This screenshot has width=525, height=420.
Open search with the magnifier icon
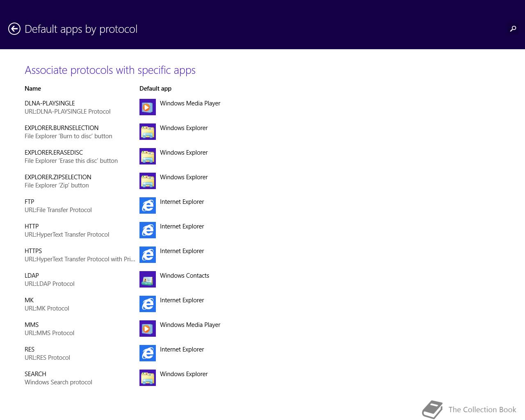click(x=513, y=29)
